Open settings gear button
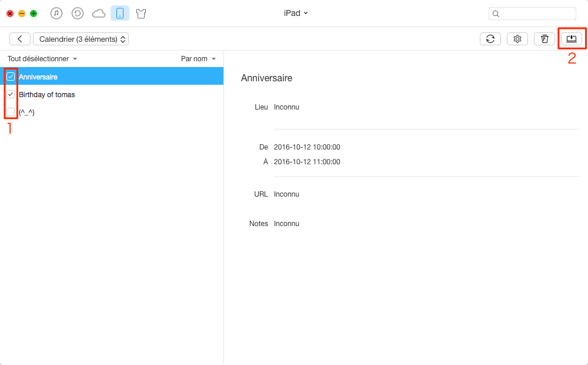 click(x=517, y=39)
